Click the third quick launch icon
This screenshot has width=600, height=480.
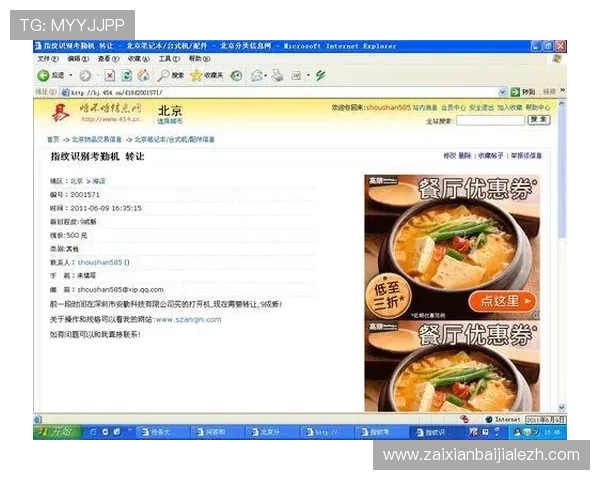pyautogui.click(x=117, y=432)
